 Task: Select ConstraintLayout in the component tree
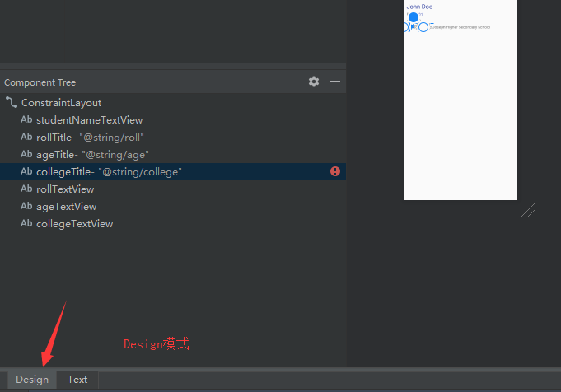pos(62,103)
